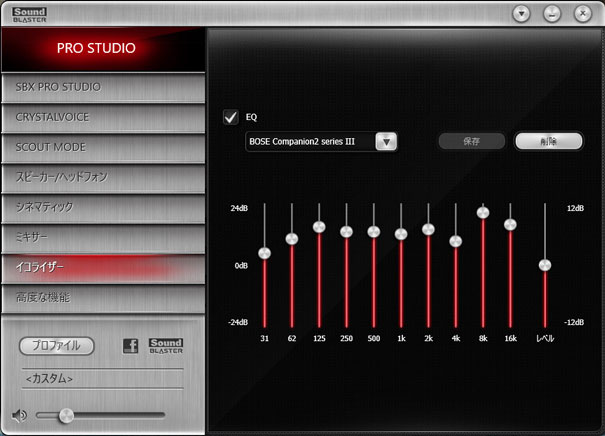Click the 16k band slider knob

510,224
